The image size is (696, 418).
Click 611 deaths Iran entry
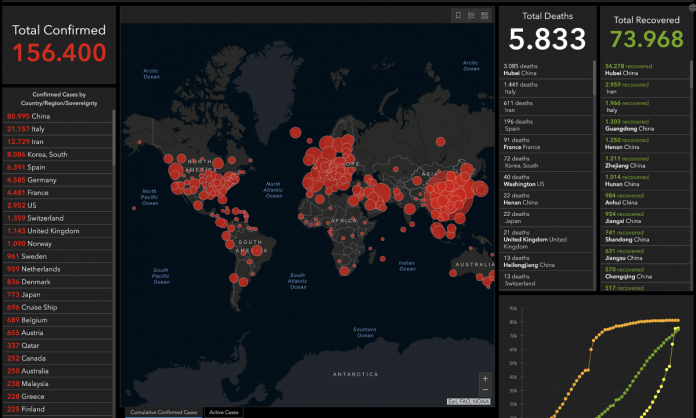[546, 106]
